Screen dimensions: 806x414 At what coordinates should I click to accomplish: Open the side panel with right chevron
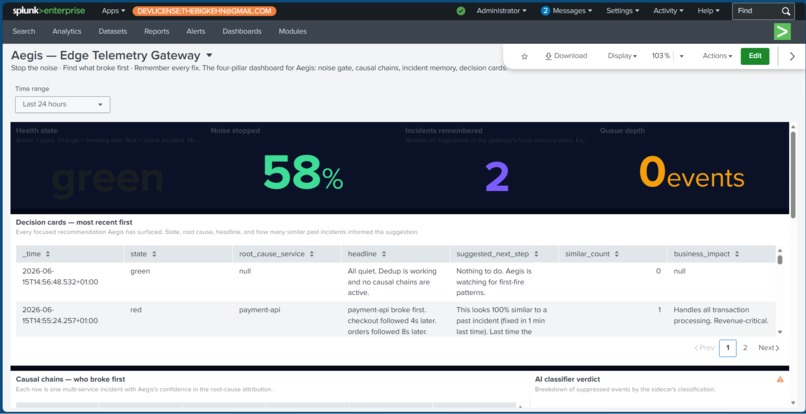792,56
